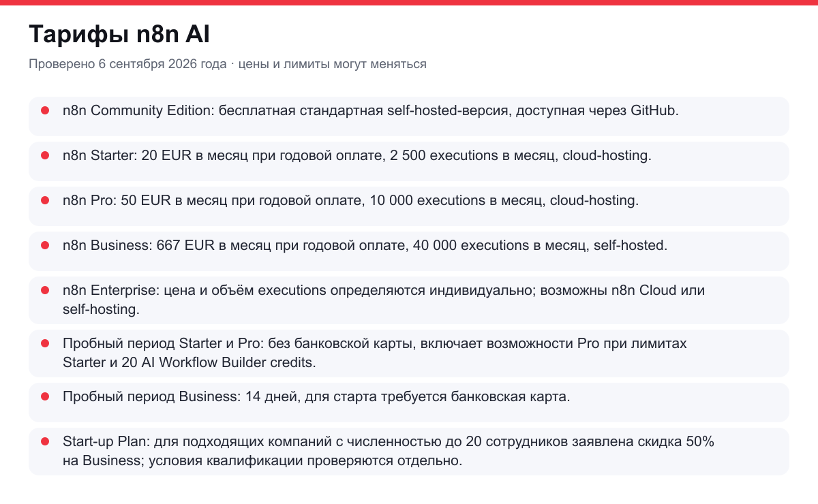
Task: Click the Start-up Plan discount row
Action: [x=409, y=452]
